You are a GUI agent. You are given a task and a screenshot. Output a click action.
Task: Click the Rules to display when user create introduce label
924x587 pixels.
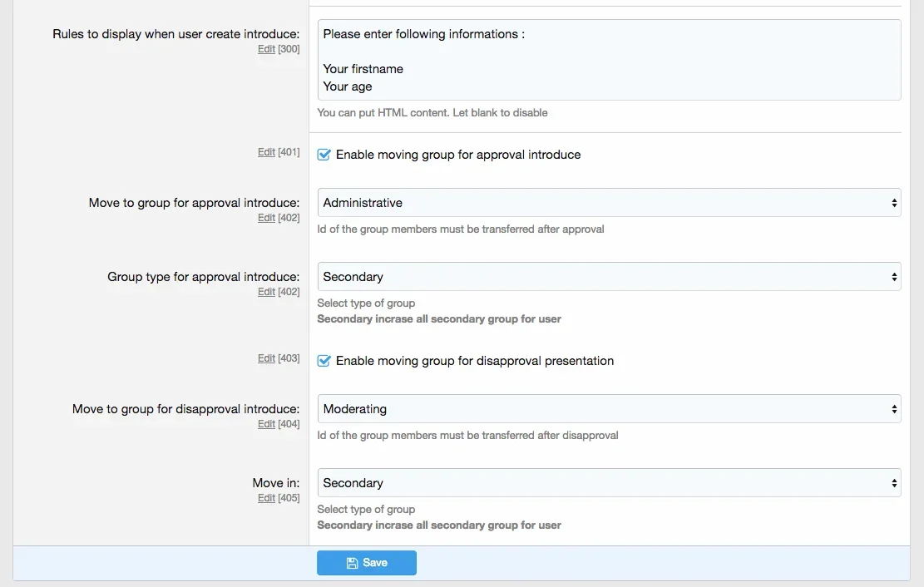coord(175,34)
